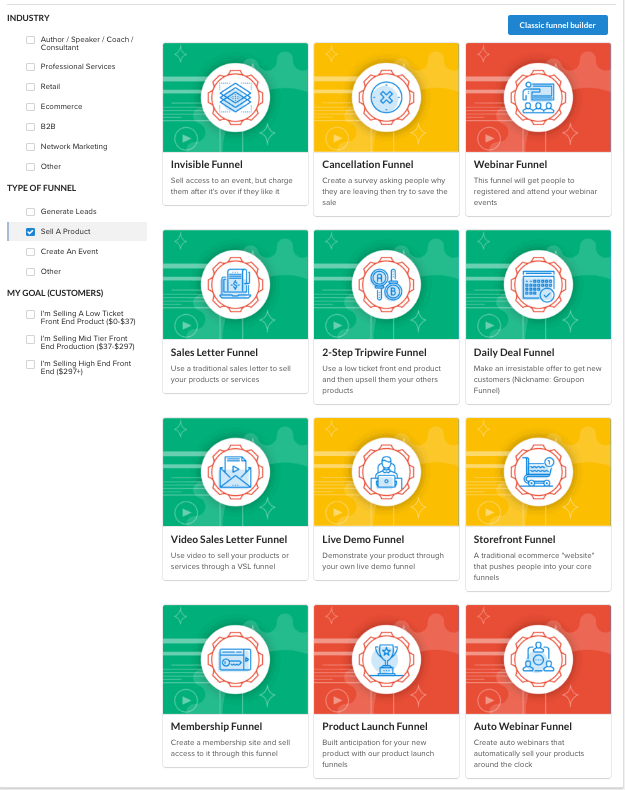Play the Auto Webinar Funnel preview video
The image size is (625, 790).
click(x=489, y=700)
